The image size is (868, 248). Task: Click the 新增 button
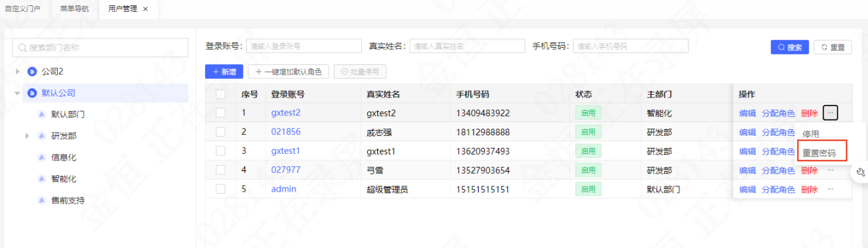pos(224,72)
